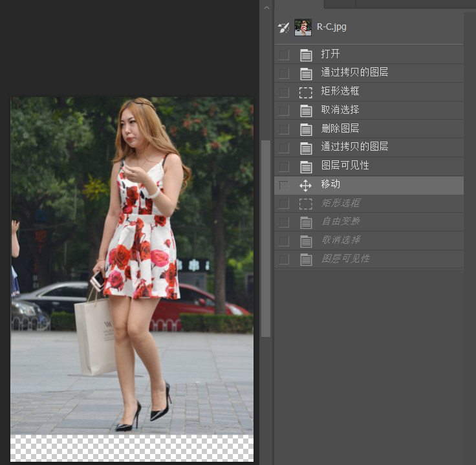Click the document icon beside undimmed 图层可见性
The image size is (476, 465).
coord(306,166)
